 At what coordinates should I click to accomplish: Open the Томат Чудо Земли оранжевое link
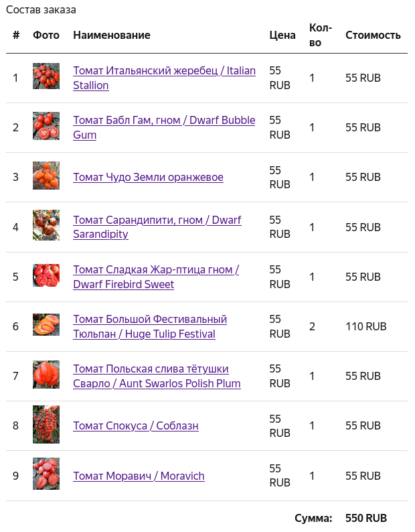pos(148,178)
